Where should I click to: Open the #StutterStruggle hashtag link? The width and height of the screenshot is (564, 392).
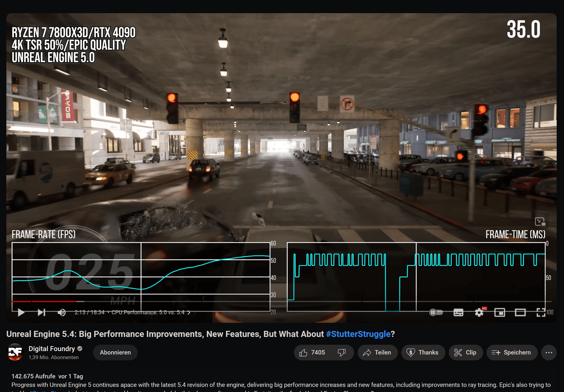pos(358,334)
